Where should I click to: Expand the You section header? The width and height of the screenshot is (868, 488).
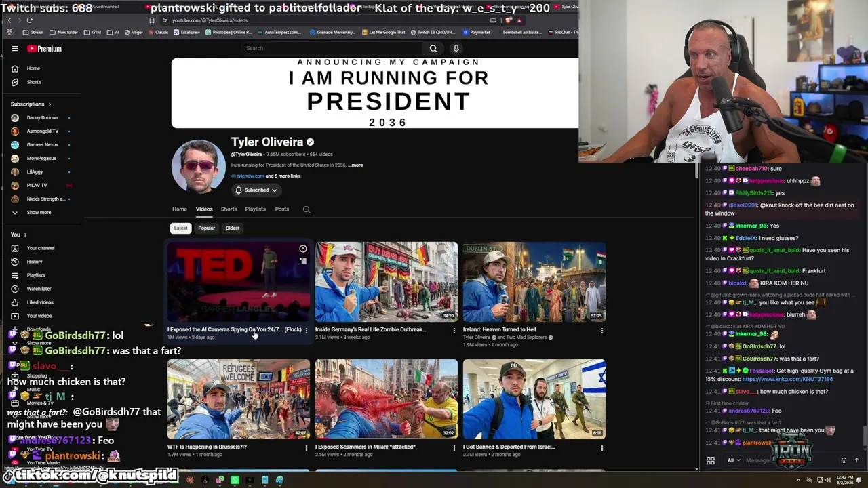pos(19,235)
